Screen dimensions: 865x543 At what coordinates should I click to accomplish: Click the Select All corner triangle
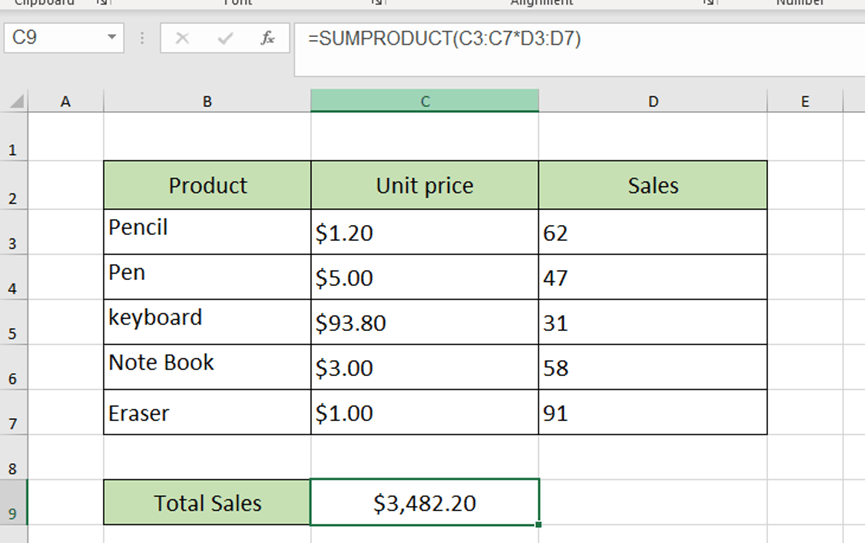(17, 101)
